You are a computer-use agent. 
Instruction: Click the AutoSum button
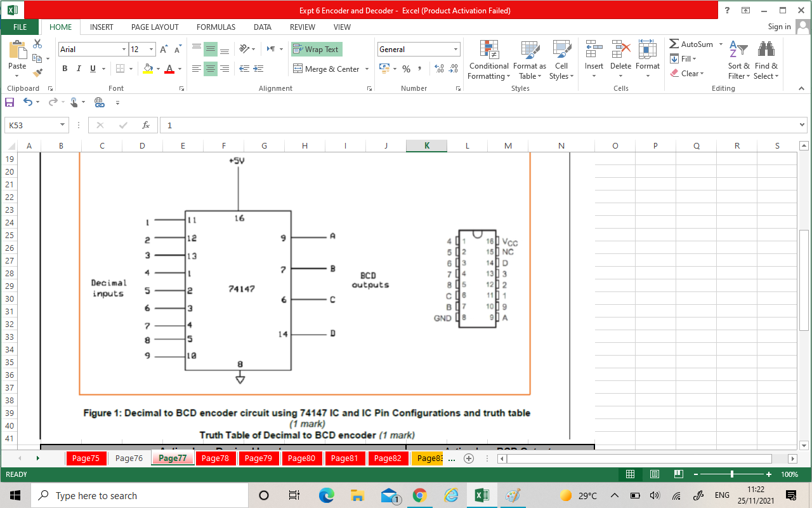691,44
